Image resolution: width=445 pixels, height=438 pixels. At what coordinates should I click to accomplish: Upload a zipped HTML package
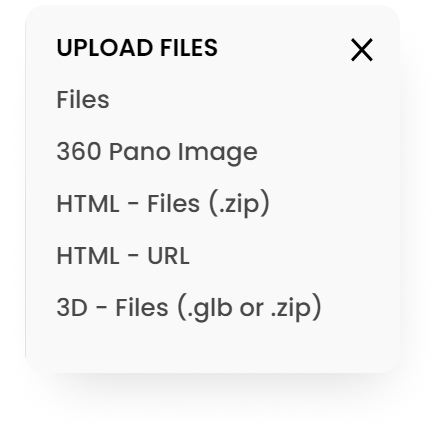pos(163,204)
